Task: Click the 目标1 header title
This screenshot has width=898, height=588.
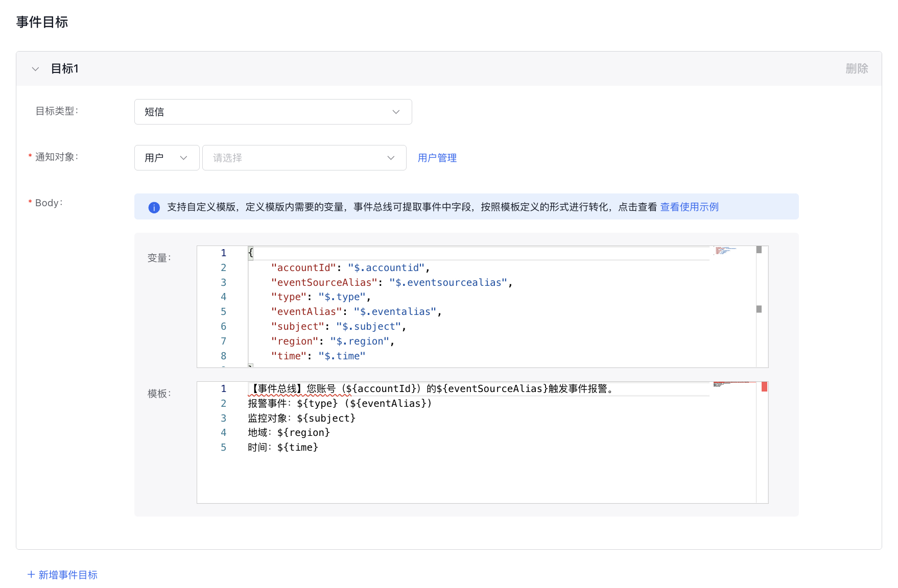Action: [x=65, y=69]
